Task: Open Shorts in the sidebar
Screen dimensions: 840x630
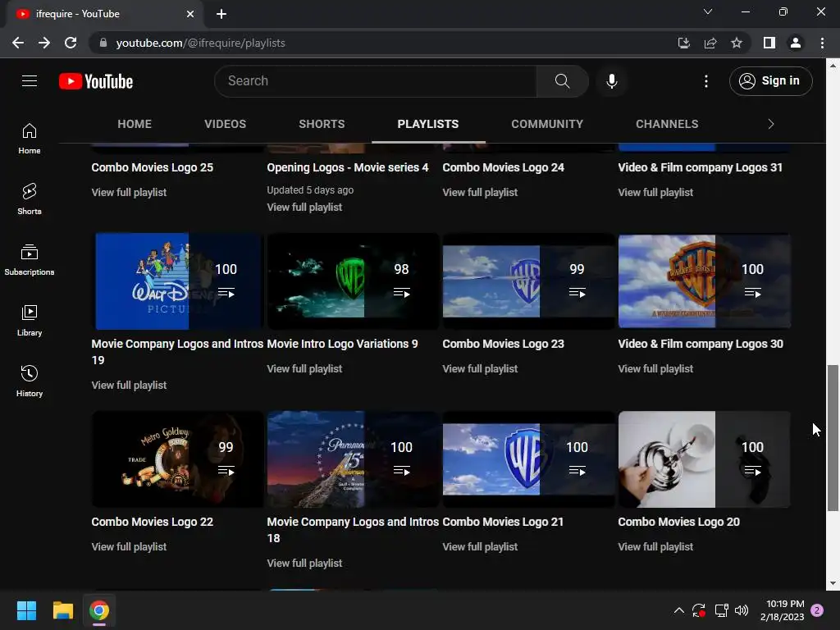Action: click(30, 199)
